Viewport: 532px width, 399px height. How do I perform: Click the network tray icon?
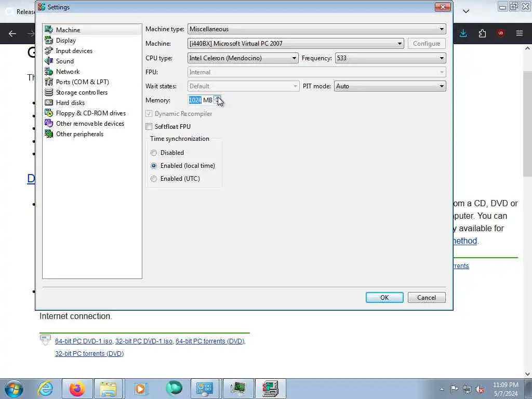[x=467, y=389]
